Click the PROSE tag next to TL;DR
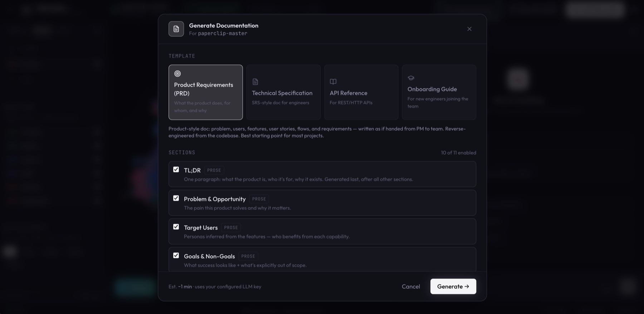This screenshot has height=314, width=644. 214,170
